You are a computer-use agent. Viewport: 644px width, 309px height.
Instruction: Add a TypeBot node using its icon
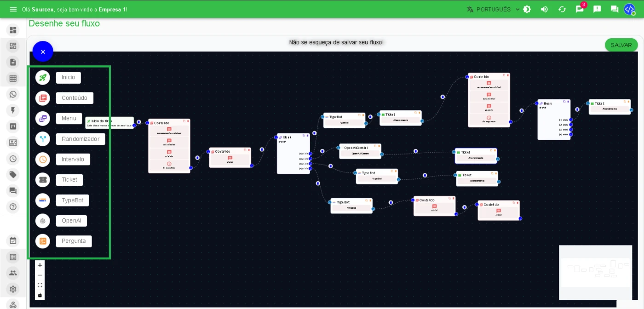pos(43,200)
